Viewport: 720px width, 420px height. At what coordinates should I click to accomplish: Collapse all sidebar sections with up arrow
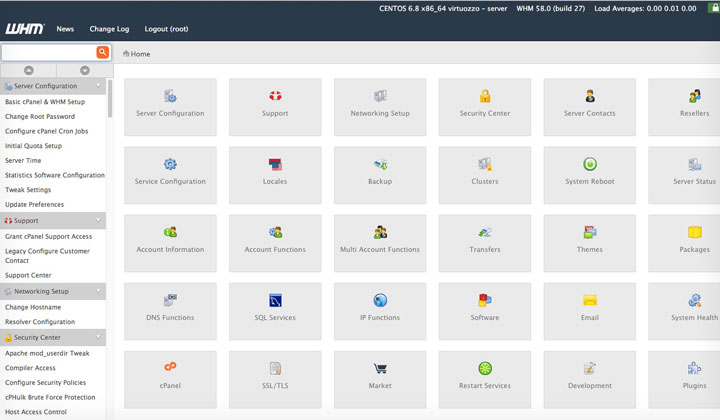28,70
